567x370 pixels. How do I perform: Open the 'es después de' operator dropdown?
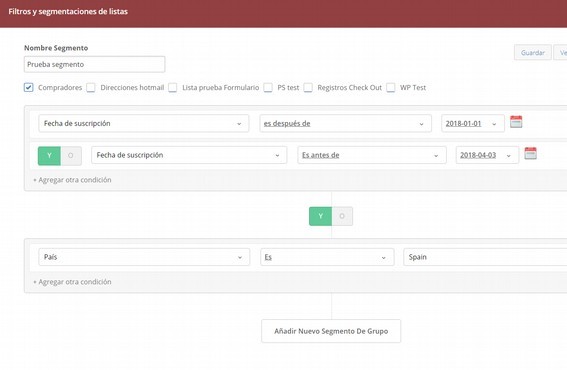click(345, 123)
